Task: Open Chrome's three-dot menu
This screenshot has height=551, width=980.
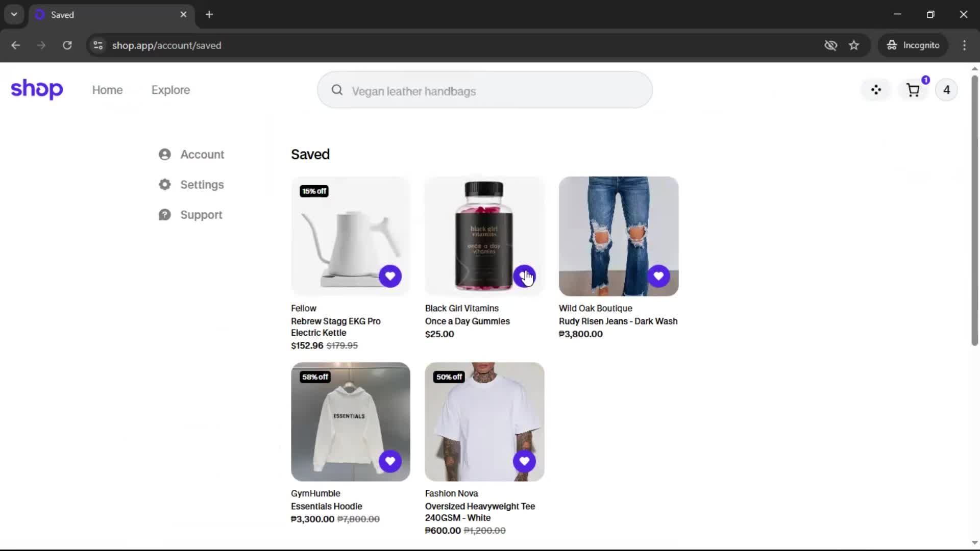Action: [x=964, y=45]
